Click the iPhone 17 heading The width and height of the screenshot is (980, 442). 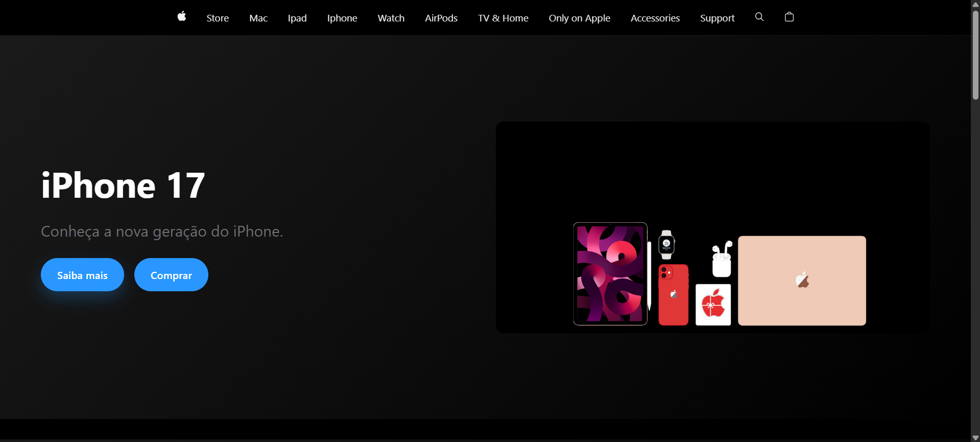[123, 185]
